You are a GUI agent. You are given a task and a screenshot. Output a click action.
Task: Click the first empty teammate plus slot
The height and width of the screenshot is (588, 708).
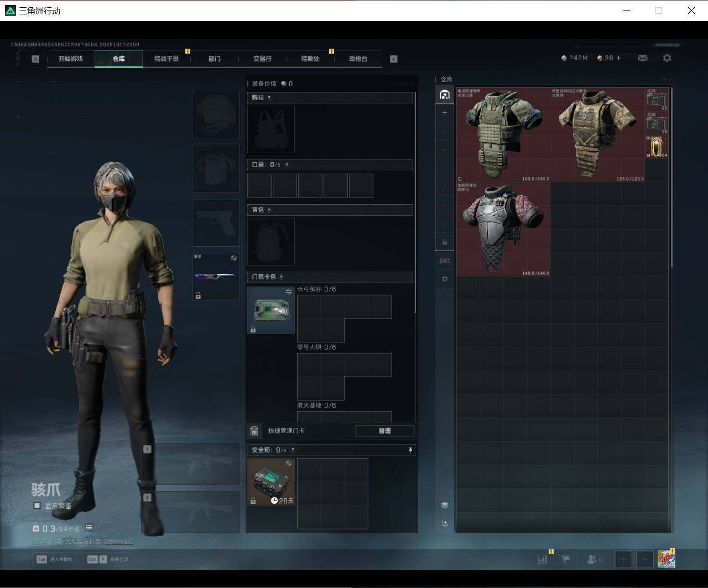623,559
